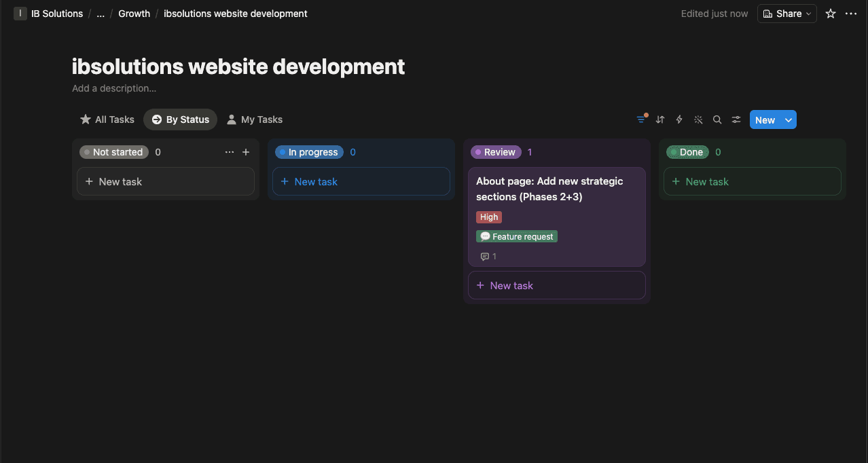Add a task to Not started via plus icon

[245, 151]
